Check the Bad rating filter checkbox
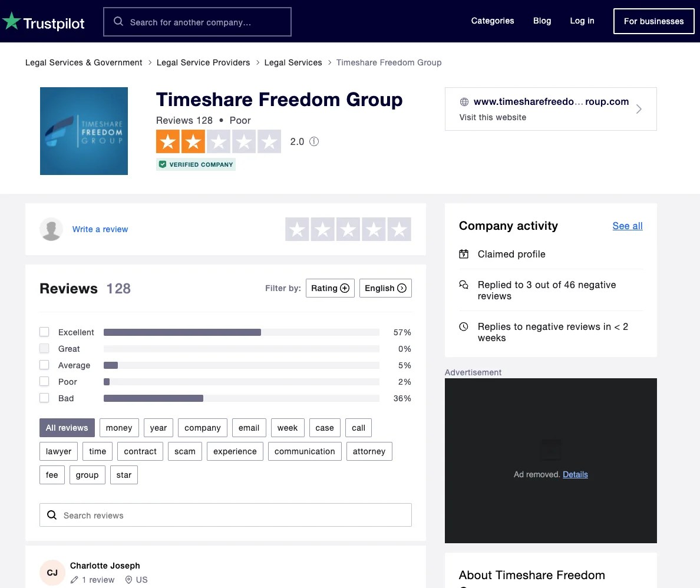The image size is (700, 588). pyautogui.click(x=44, y=398)
